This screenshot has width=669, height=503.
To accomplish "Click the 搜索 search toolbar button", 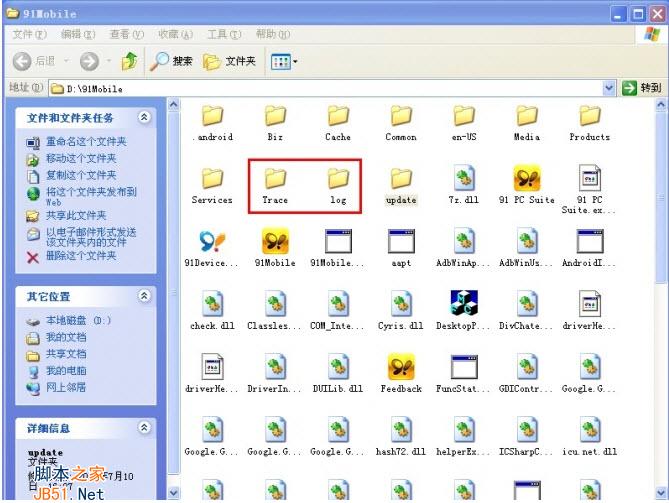I will point(172,61).
